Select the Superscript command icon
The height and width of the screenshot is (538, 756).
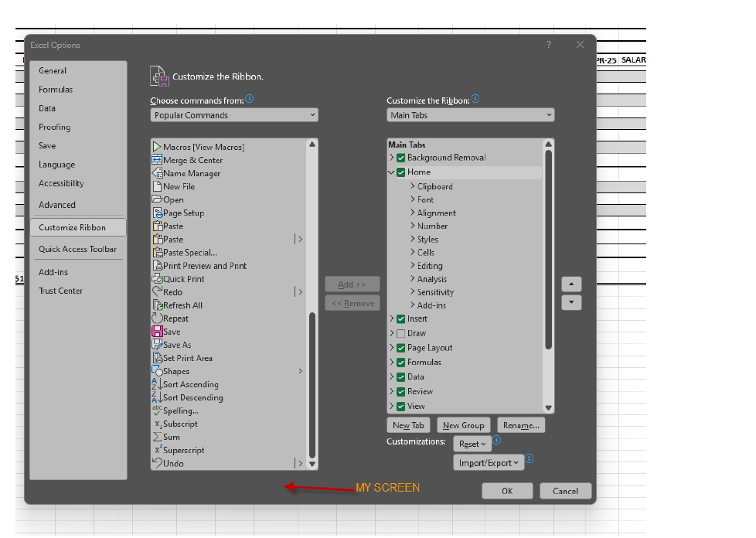pyautogui.click(x=158, y=449)
